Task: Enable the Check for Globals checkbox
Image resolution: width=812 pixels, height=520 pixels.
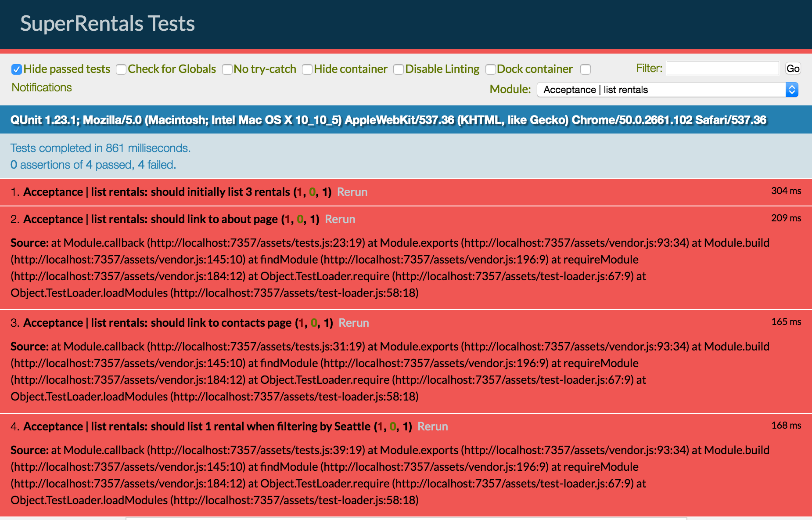Action: pos(121,69)
